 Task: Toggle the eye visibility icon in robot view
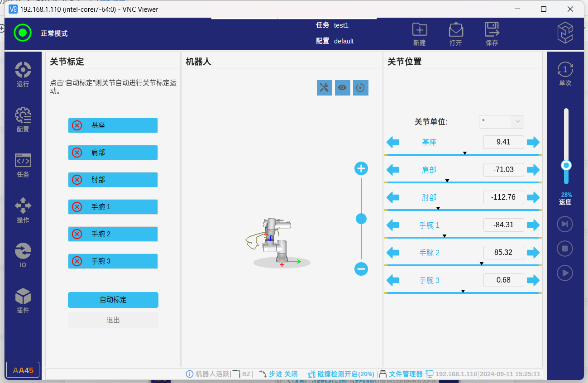pos(342,88)
